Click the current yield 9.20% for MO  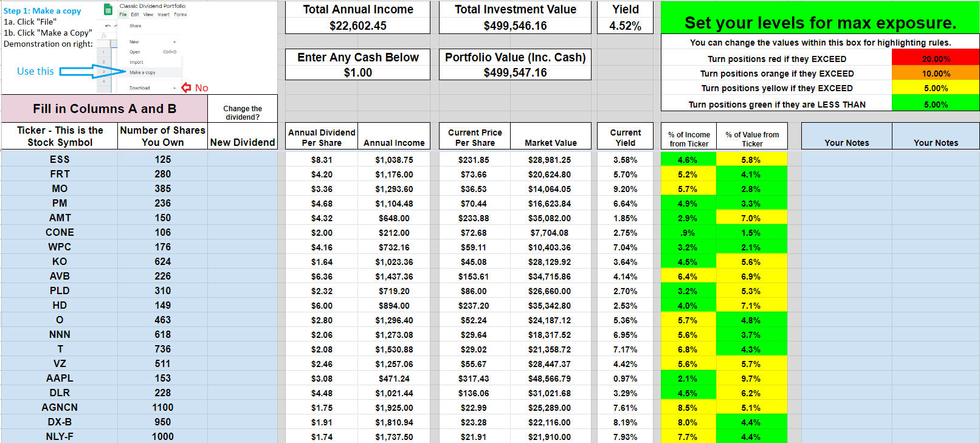click(x=626, y=189)
